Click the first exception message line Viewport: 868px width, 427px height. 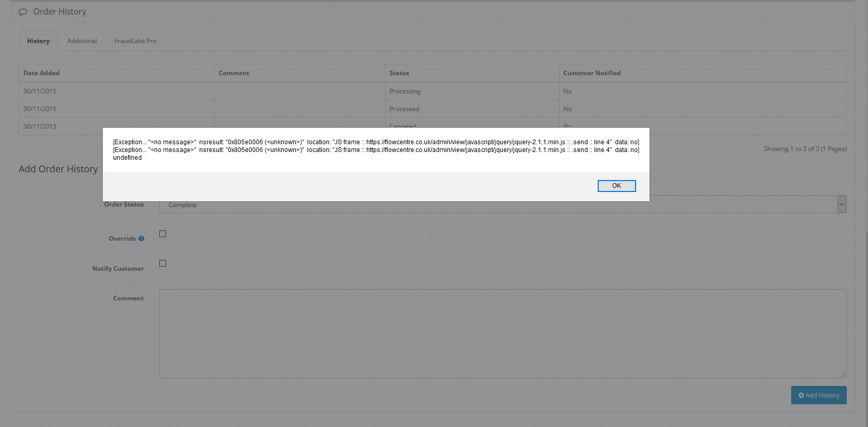point(376,142)
